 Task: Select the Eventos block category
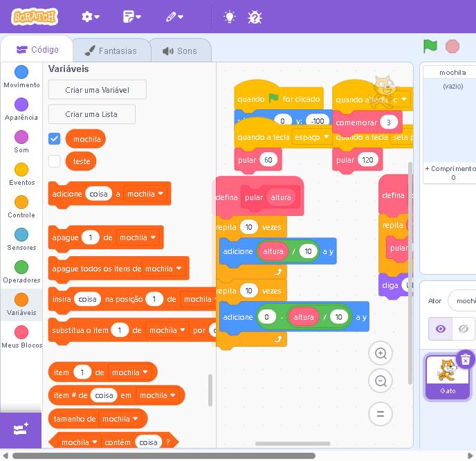[21, 174]
